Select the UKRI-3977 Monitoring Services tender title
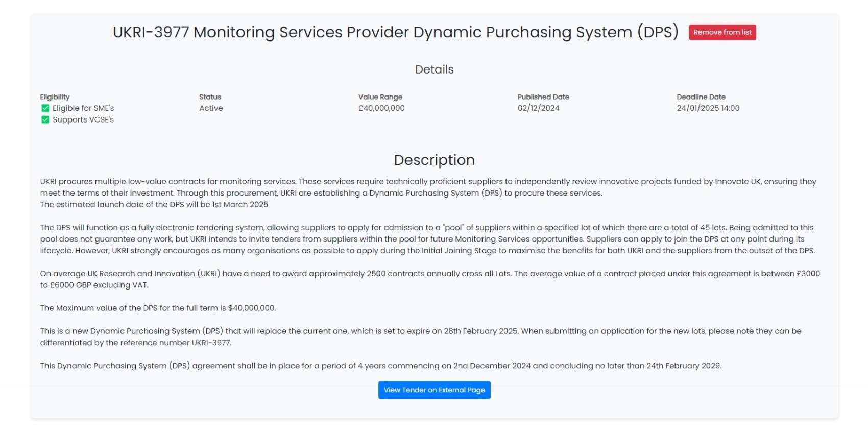Image resolution: width=868 pixels, height=434 pixels. click(396, 32)
